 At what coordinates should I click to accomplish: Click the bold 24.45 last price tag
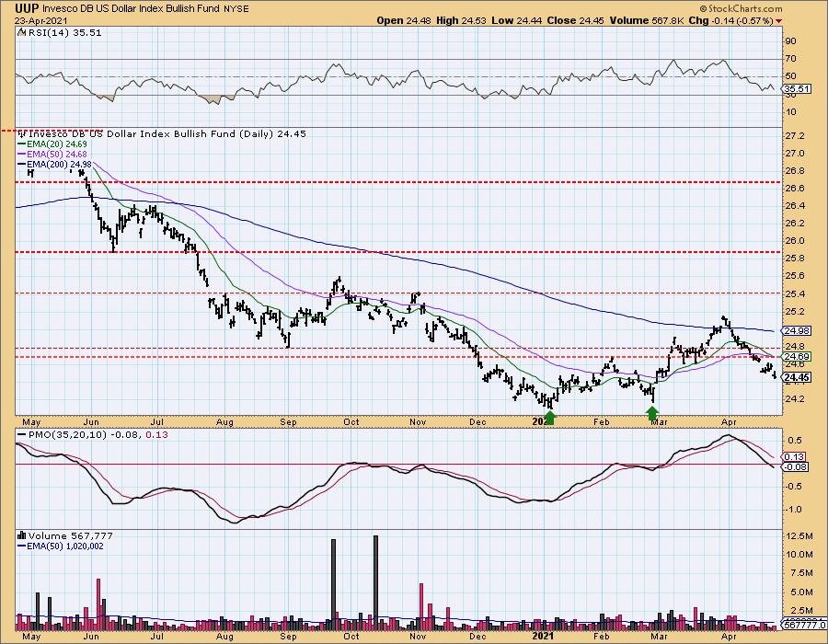[797, 377]
